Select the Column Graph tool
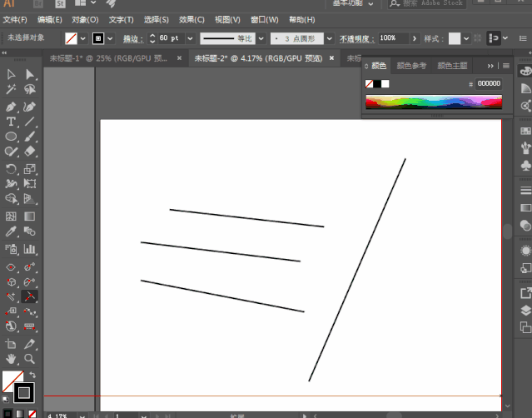 (29, 249)
